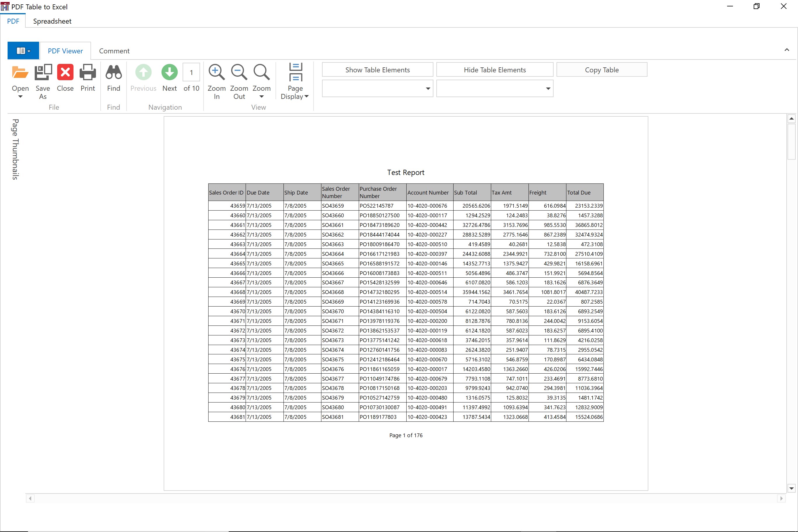The width and height of the screenshot is (798, 532).
Task: Click the Zoom In magnifier icon
Action: [216, 73]
